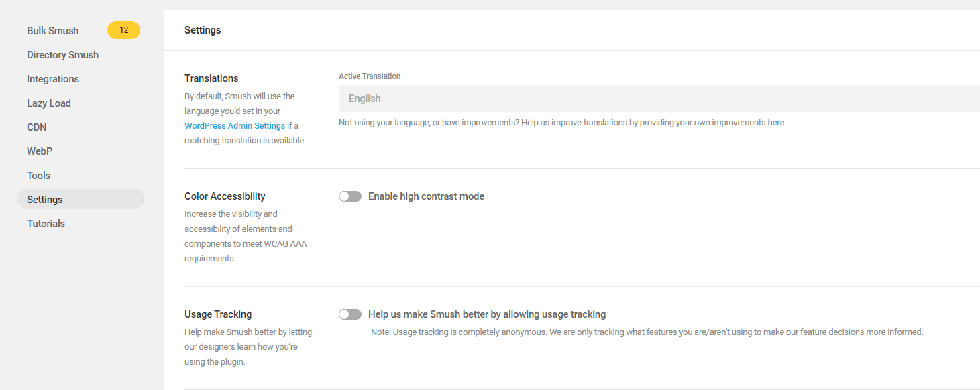Open the Active Translation English dropdown
Image resolution: width=980 pixels, height=390 pixels.
pyautogui.click(x=657, y=99)
